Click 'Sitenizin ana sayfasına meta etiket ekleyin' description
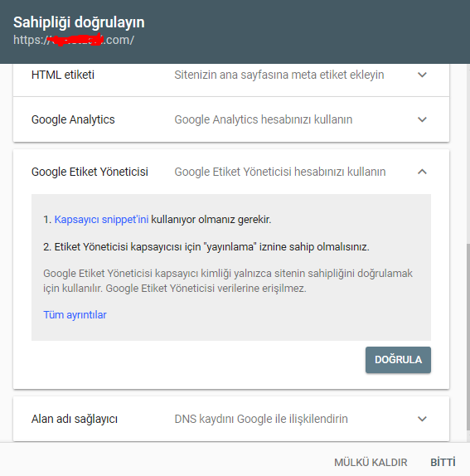The width and height of the screenshot is (470, 476). (279, 75)
